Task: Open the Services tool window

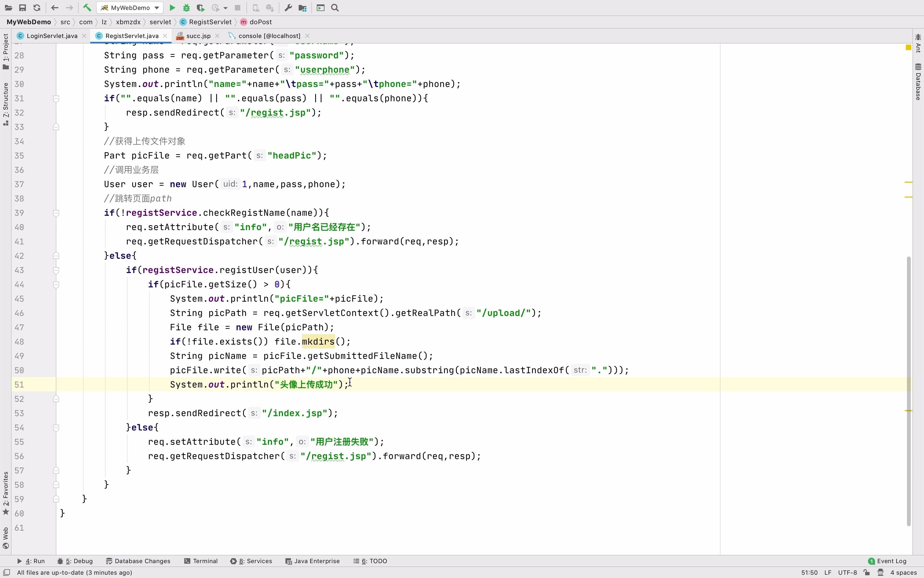Action: 251,561
